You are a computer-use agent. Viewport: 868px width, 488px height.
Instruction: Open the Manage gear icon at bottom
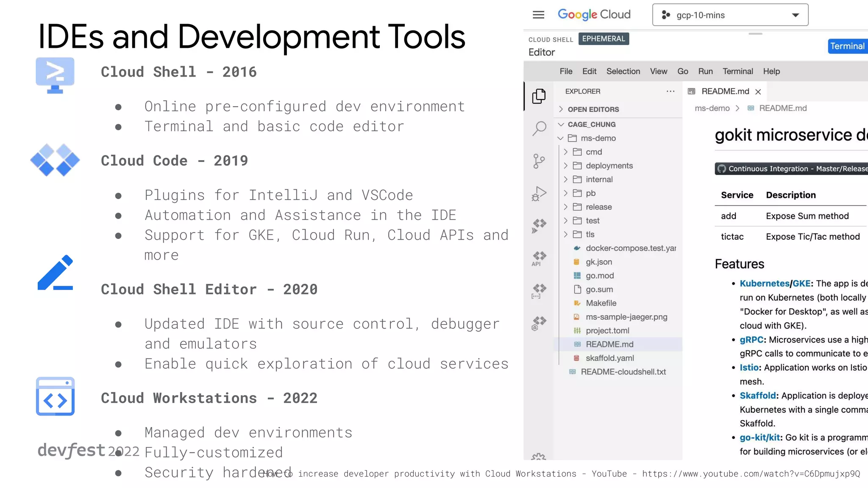click(x=539, y=457)
